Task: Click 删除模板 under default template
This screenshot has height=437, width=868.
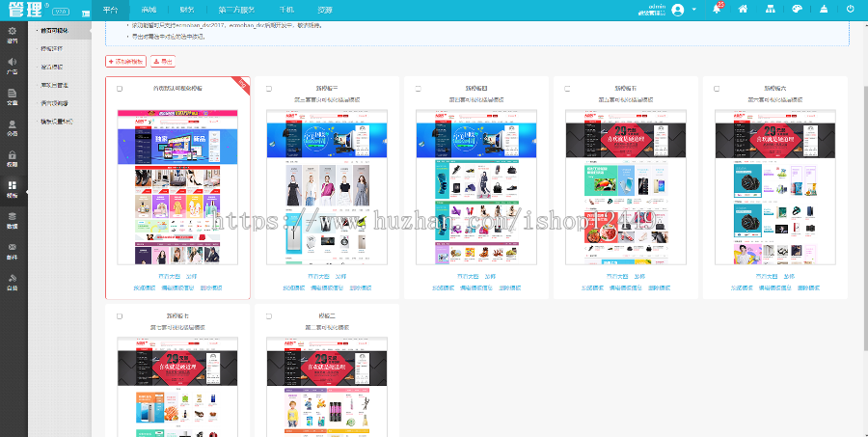Action: [x=211, y=288]
